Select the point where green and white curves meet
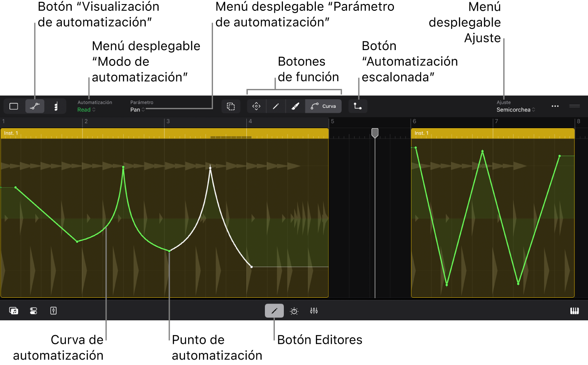 pyautogui.click(x=169, y=250)
